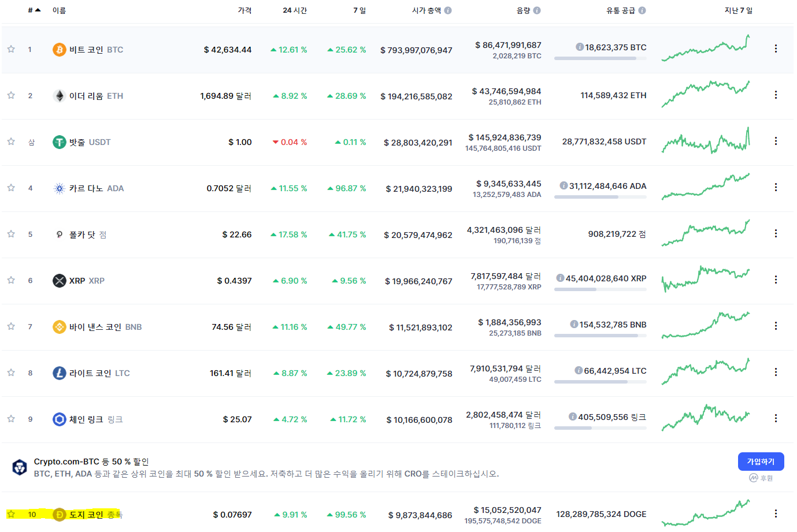Open Tether 7-day sparkline chart

click(706, 140)
